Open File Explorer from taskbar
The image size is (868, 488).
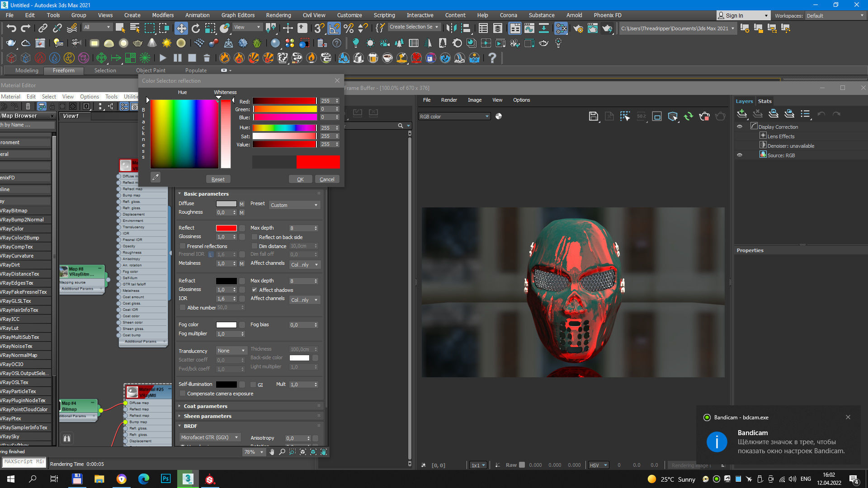point(99,479)
